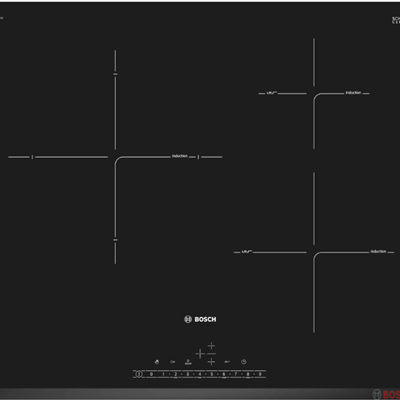Viewport: 400px width, 400px height.
Task: Tap the timer clock icon
Action: 244,362
